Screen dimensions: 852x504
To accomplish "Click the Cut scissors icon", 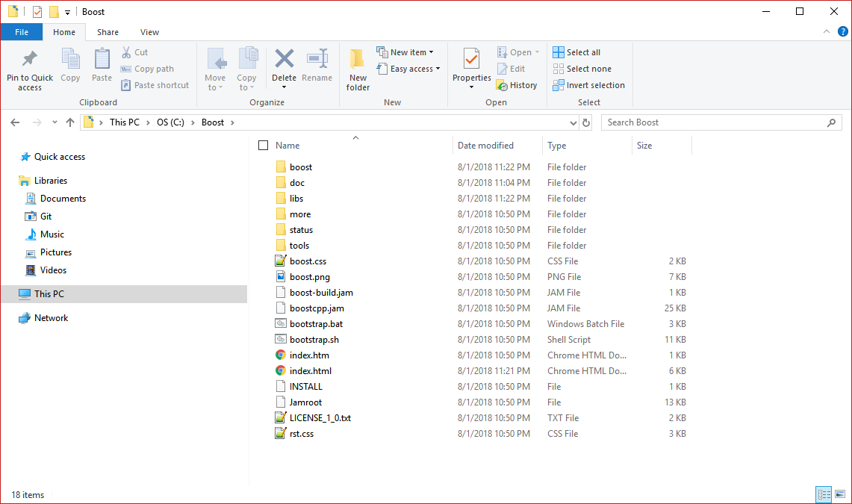I will pos(126,52).
